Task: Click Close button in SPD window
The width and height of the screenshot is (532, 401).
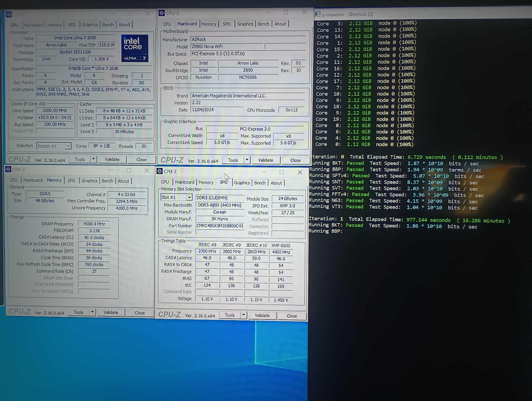Action: pyautogui.click(x=292, y=316)
